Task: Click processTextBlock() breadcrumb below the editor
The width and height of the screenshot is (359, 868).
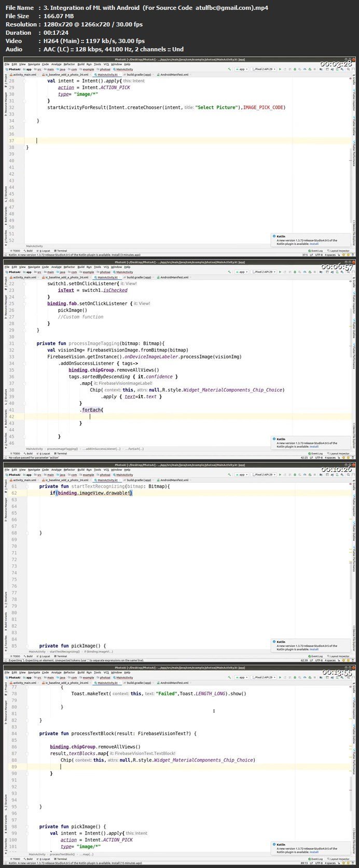Action: 61,854
